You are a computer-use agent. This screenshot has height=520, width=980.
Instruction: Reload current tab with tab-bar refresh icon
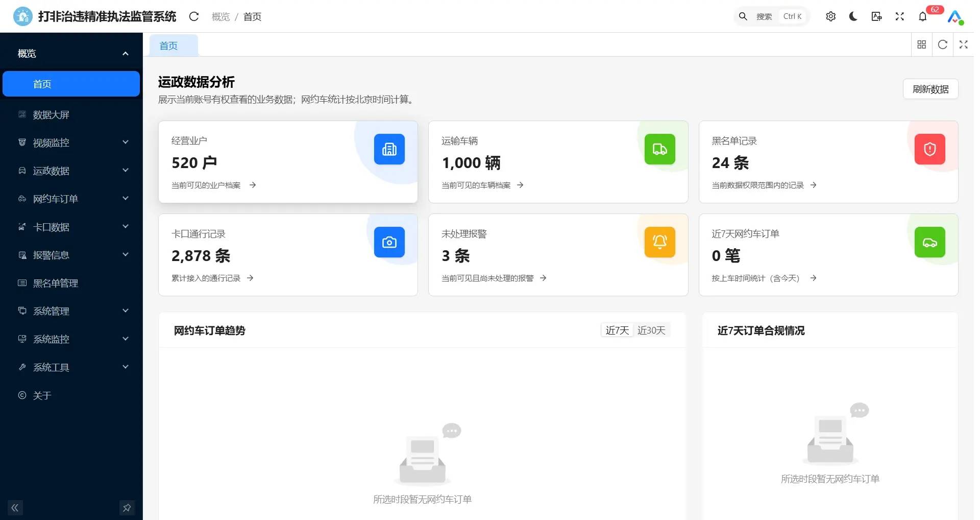(942, 44)
